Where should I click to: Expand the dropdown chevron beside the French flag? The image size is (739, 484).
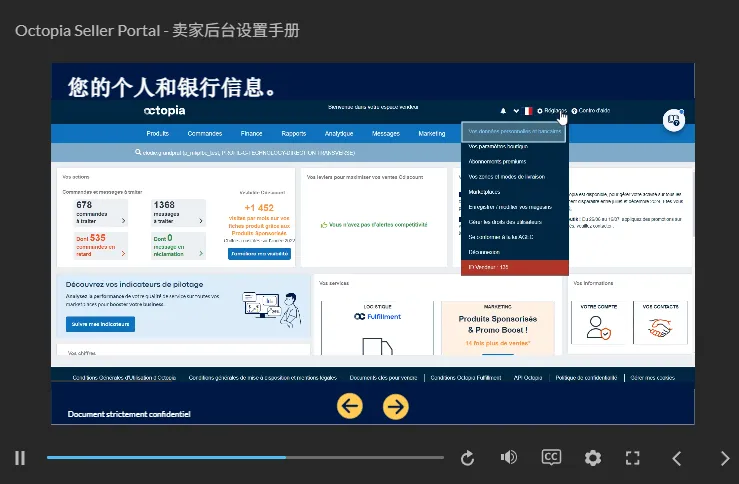pos(516,111)
